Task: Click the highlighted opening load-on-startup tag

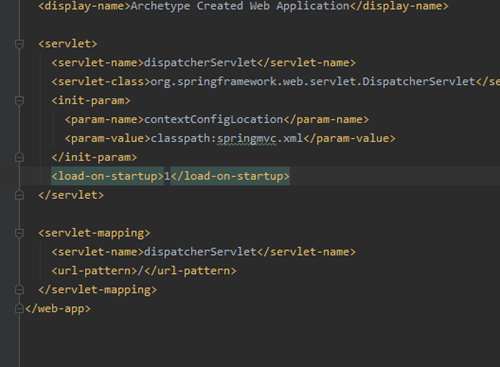Action: point(107,176)
